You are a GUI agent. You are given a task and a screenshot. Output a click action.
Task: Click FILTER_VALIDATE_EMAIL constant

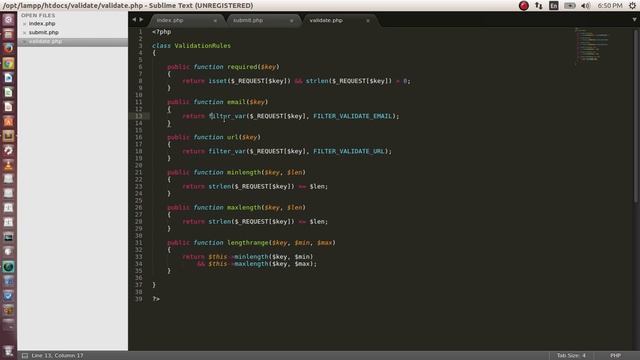pyautogui.click(x=352, y=116)
